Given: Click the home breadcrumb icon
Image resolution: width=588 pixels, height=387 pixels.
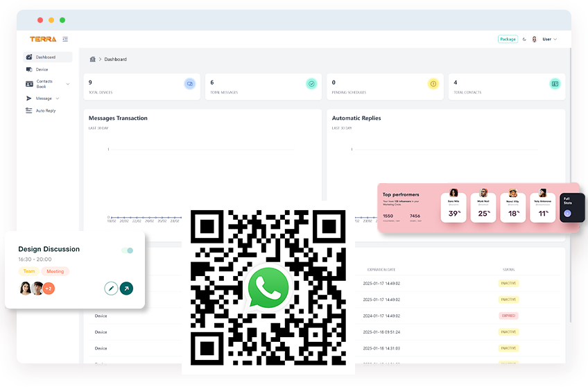Looking at the screenshot, I should click(93, 59).
